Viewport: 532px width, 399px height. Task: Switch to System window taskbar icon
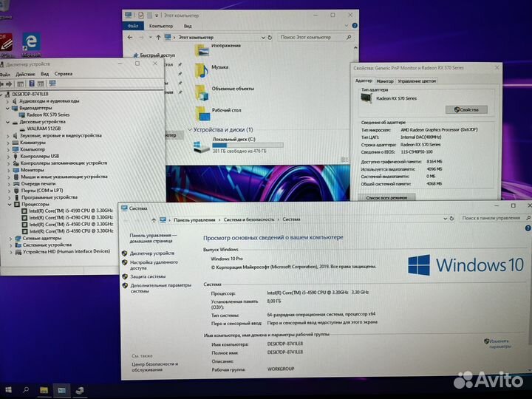[62, 390]
